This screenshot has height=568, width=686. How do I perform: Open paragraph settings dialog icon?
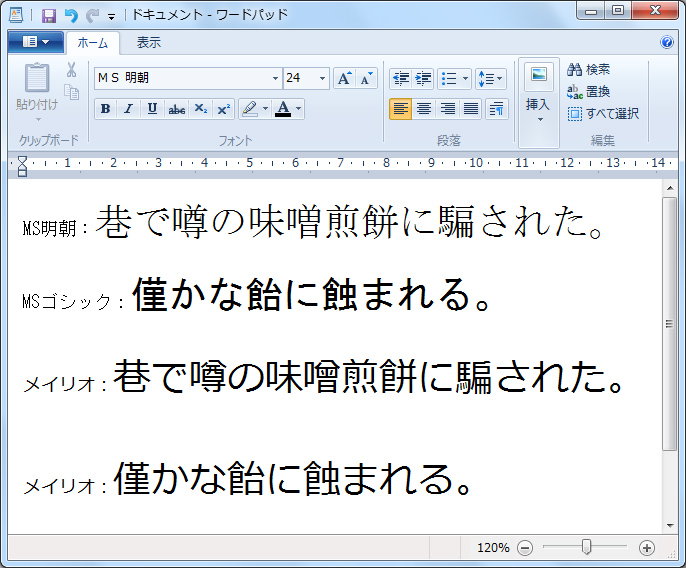pyautogui.click(x=496, y=109)
